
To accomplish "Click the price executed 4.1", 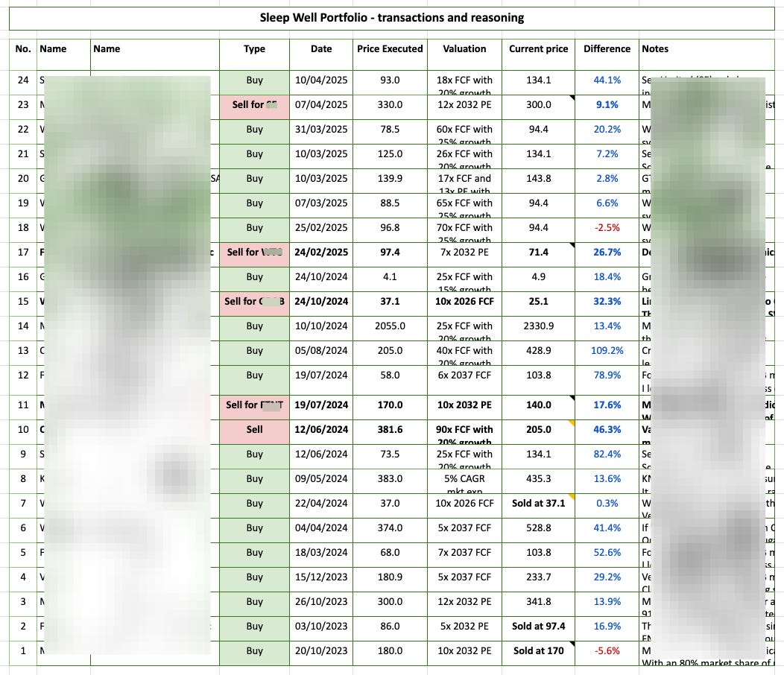I will 390,279.
